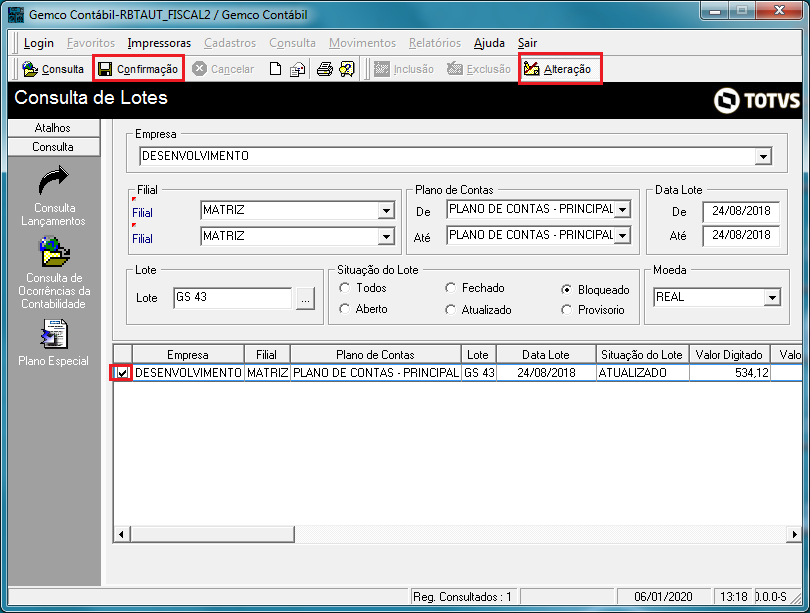Click the Data Lote column header
This screenshot has height=613, width=810.
(x=546, y=355)
